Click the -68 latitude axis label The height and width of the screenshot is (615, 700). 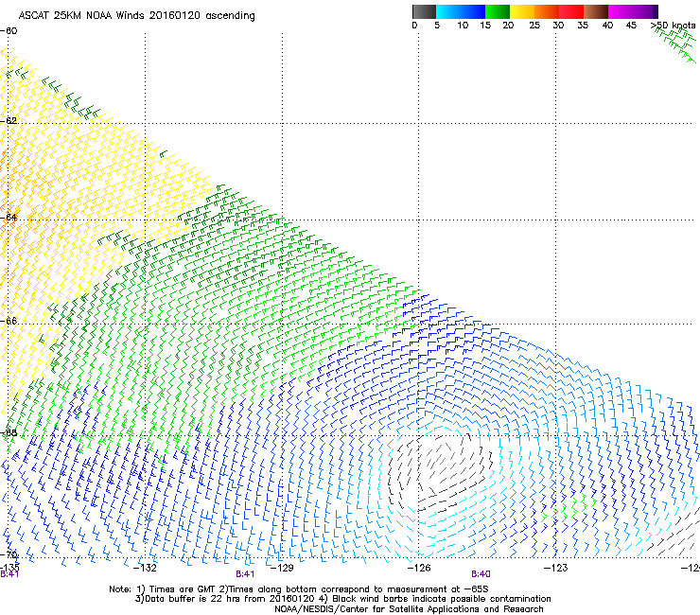[x=9, y=432]
